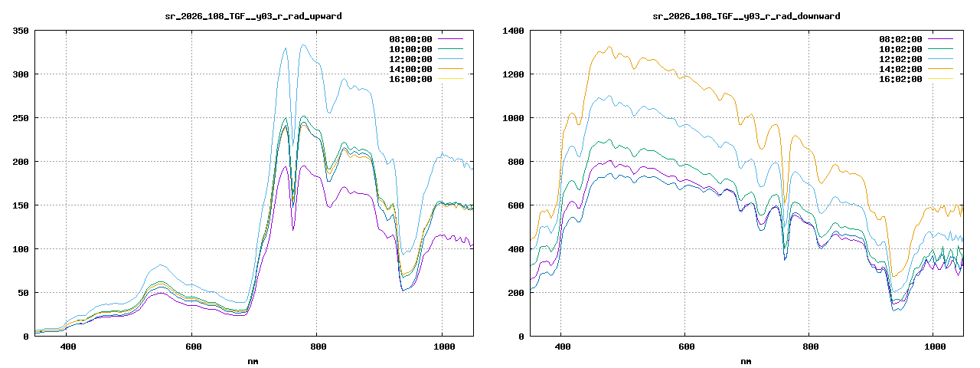Click the nm axis label under downward chart
This screenshot has width=980, height=368.
pos(746,361)
